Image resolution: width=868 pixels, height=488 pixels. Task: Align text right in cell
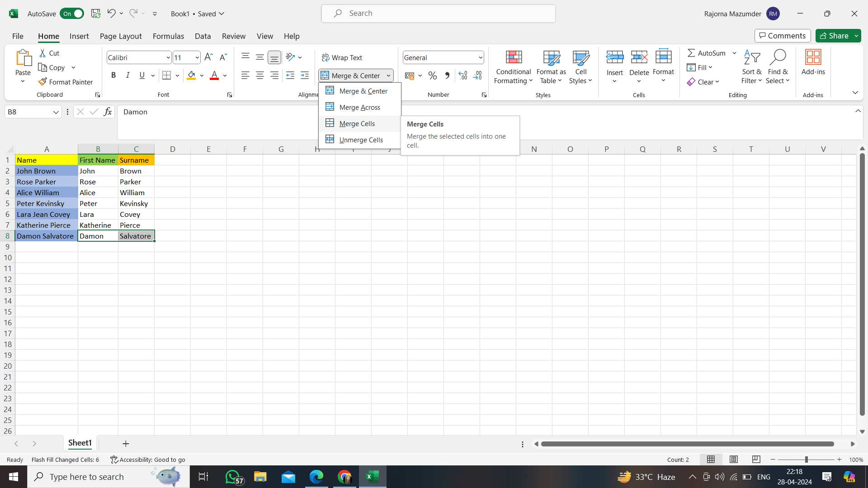(x=274, y=75)
